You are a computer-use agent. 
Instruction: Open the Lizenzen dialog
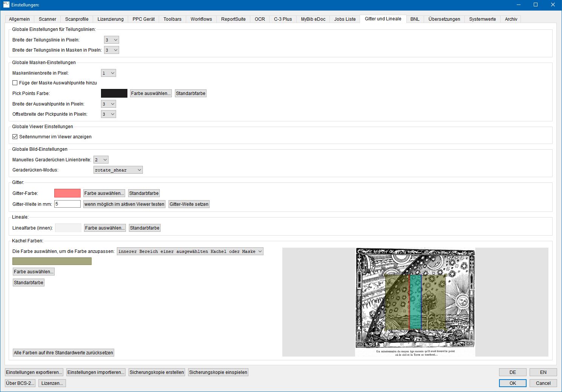pos(52,383)
